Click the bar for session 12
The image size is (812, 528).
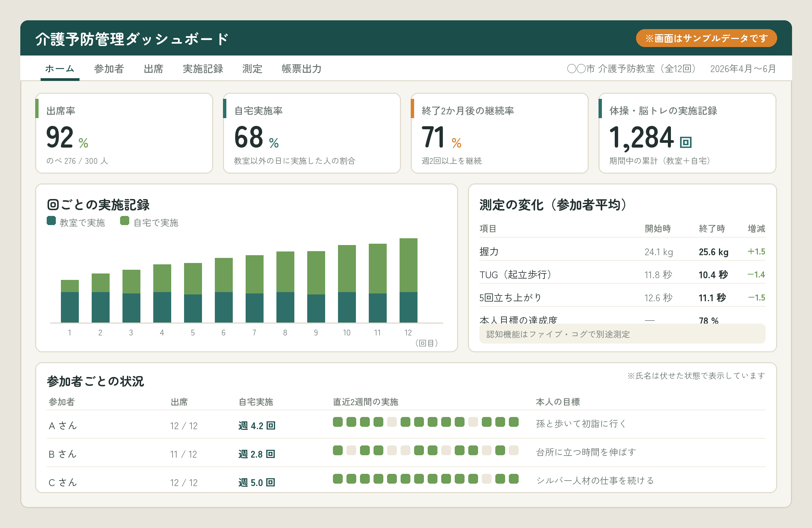click(x=408, y=280)
